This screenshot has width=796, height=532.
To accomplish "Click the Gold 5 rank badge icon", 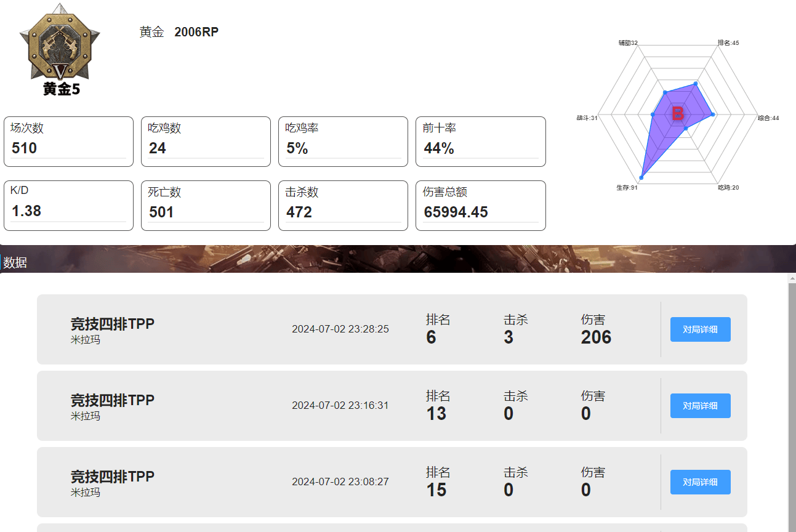I will [x=58, y=49].
